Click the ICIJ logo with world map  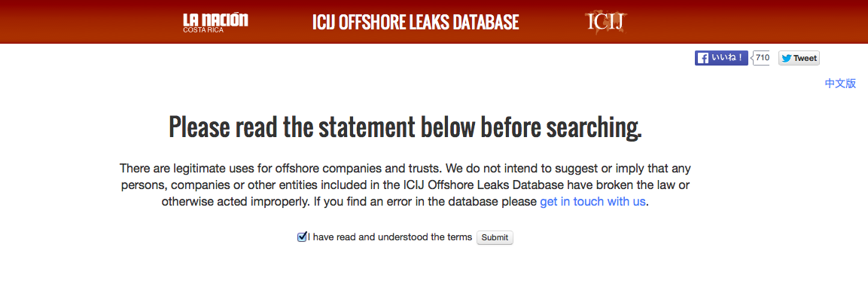tap(605, 22)
